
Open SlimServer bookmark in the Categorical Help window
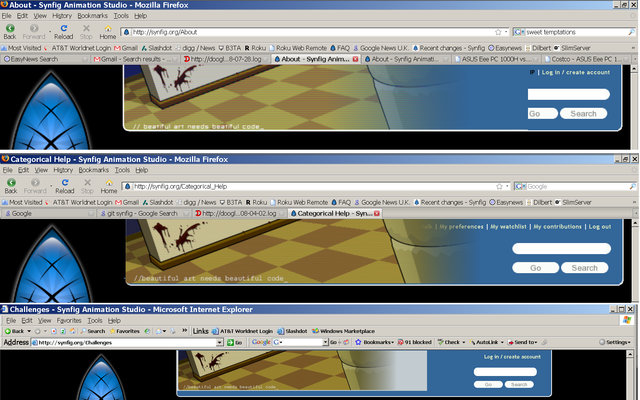(x=573, y=202)
